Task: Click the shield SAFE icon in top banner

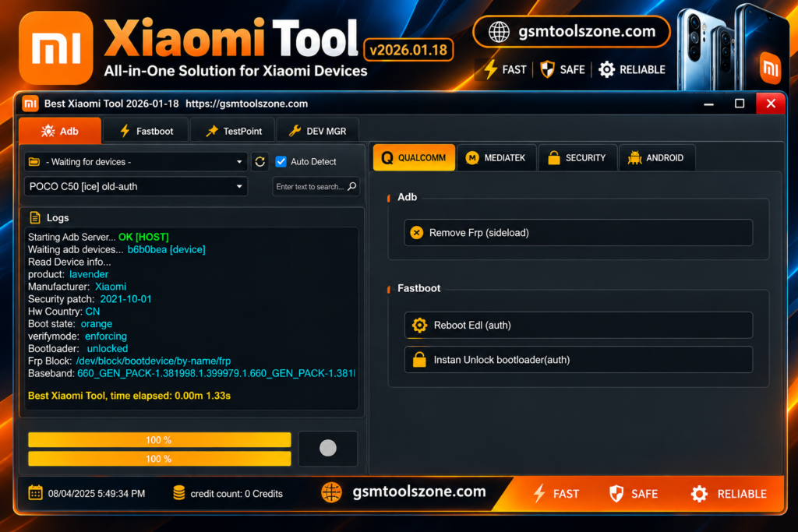Action: 547,69
